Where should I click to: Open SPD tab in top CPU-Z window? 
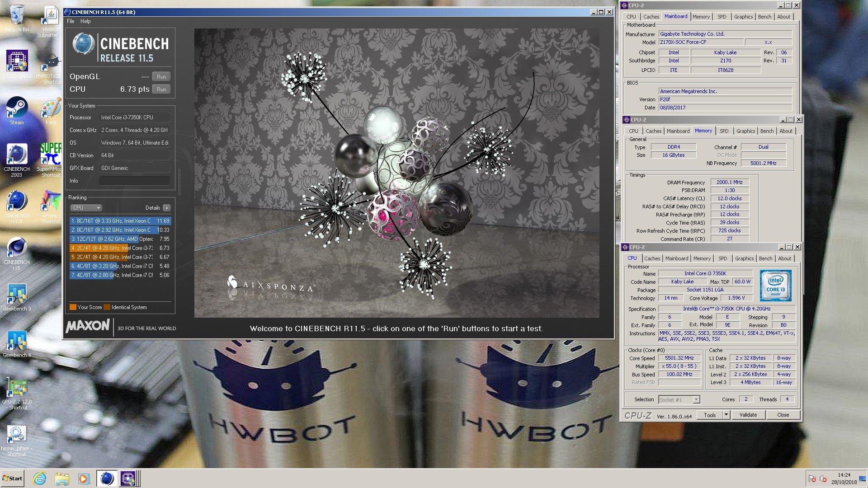tap(722, 17)
